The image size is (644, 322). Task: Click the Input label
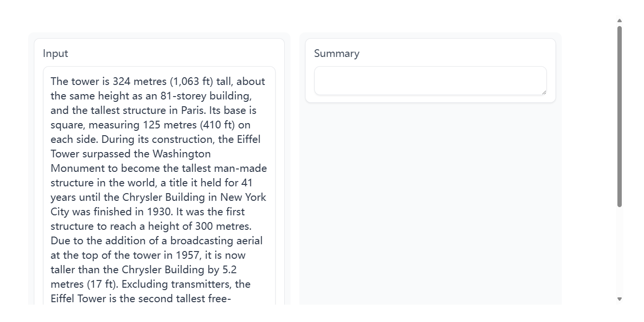coord(56,54)
